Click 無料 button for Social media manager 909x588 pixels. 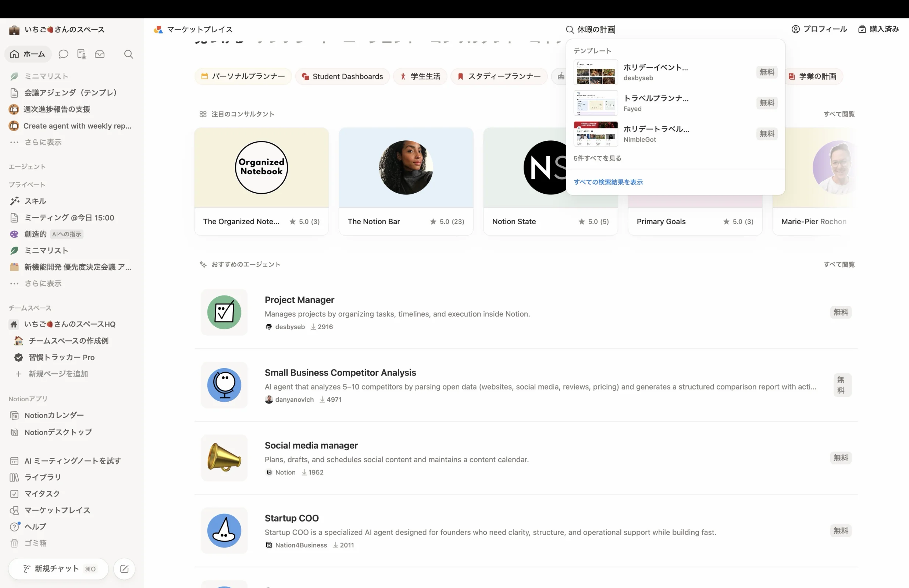coord(841,458)
